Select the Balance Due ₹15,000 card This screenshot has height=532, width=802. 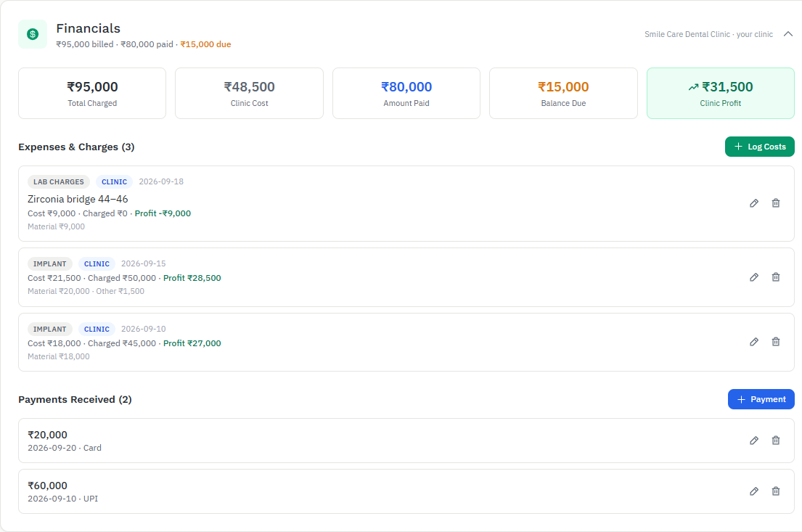563,93
